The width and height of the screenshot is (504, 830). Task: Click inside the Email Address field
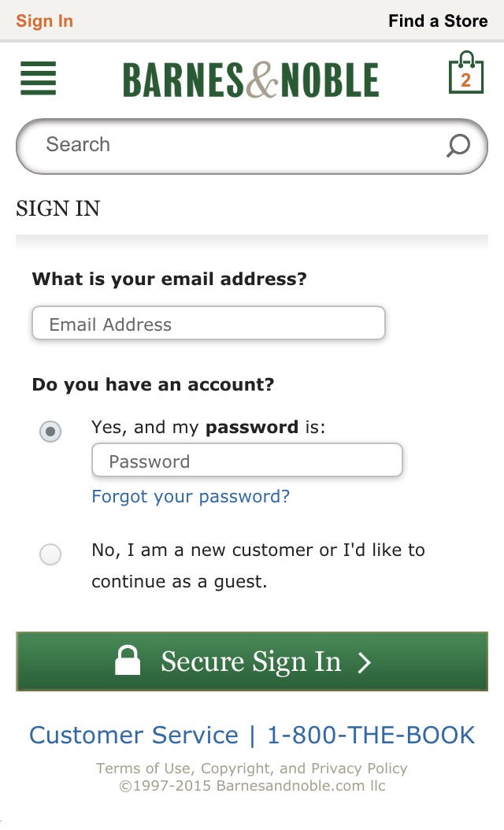click(x=208, y=323)
